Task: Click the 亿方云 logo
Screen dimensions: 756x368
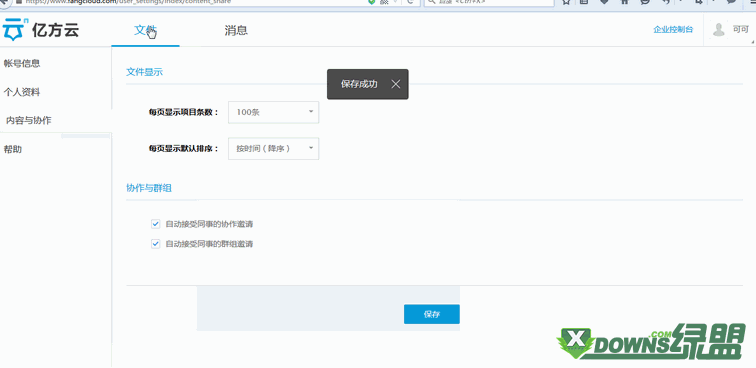Action: [x=41, y=30]
